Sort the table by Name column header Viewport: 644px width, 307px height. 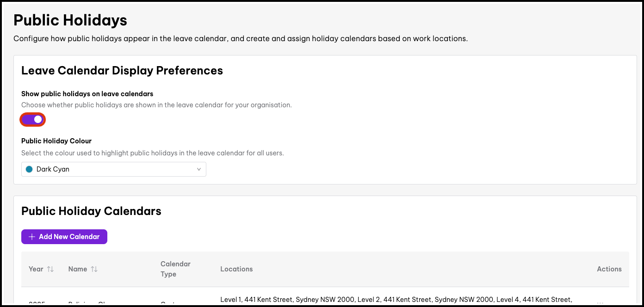click(x=78, y=269)
